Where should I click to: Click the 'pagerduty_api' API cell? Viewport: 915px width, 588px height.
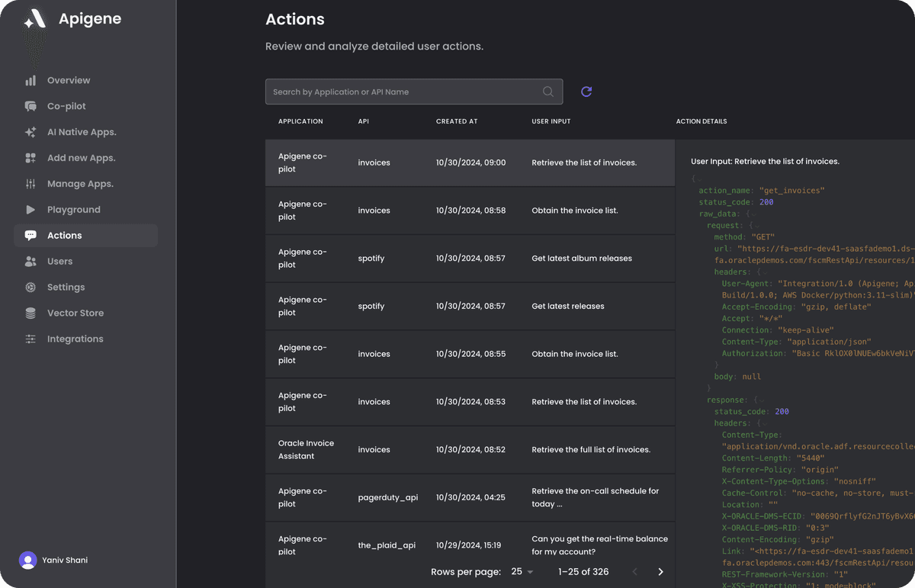tap(388, 498)
